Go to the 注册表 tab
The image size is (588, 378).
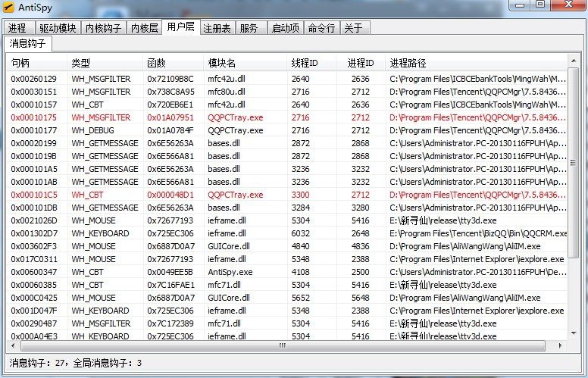[217, 28]
